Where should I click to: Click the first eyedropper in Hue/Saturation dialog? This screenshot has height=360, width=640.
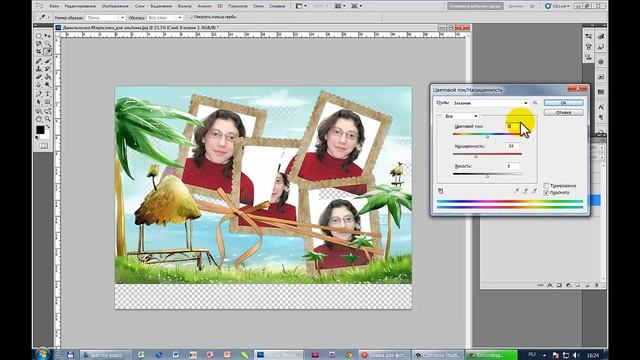coord(517,191)
